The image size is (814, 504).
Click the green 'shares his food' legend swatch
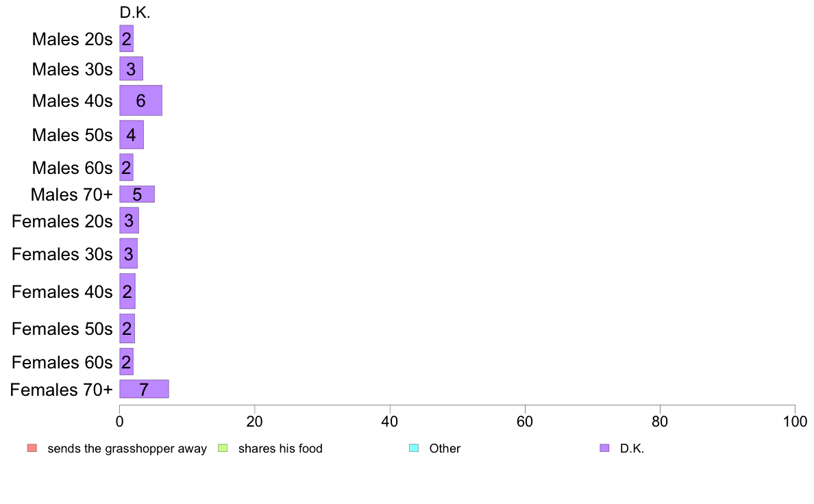[223, 448]
